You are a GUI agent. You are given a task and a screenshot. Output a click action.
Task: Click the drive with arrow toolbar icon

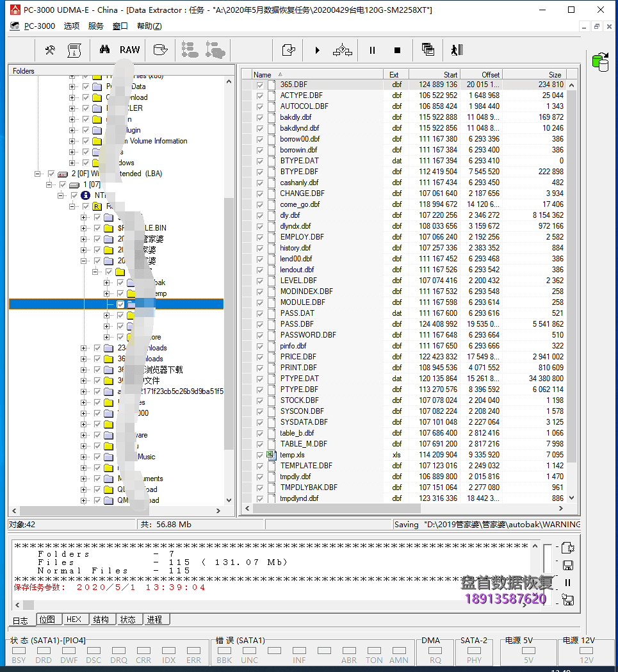click(160, 50)
